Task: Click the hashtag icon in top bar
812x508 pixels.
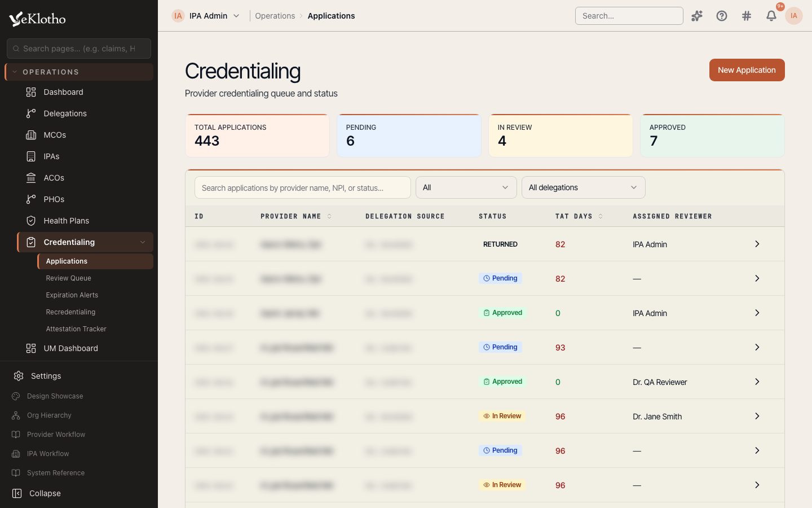Action: coord(747,16)
